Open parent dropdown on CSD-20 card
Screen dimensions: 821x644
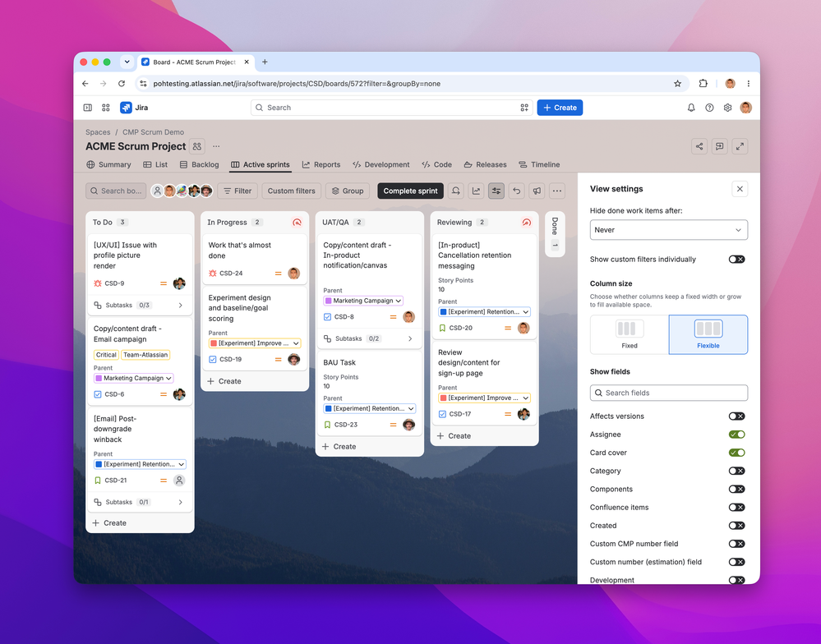click(x=484, y=312)
